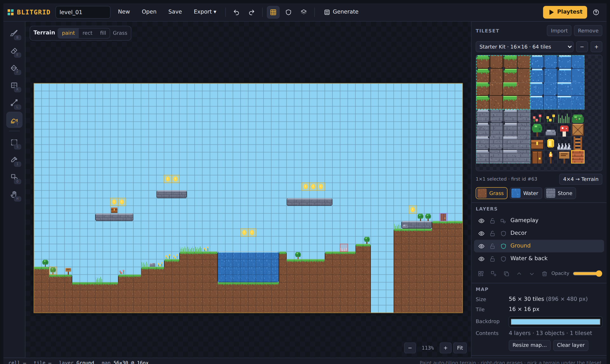Pick the red mushroom tile in tileset
Viewport: 610px width, 364px height.
pos(564,130)
